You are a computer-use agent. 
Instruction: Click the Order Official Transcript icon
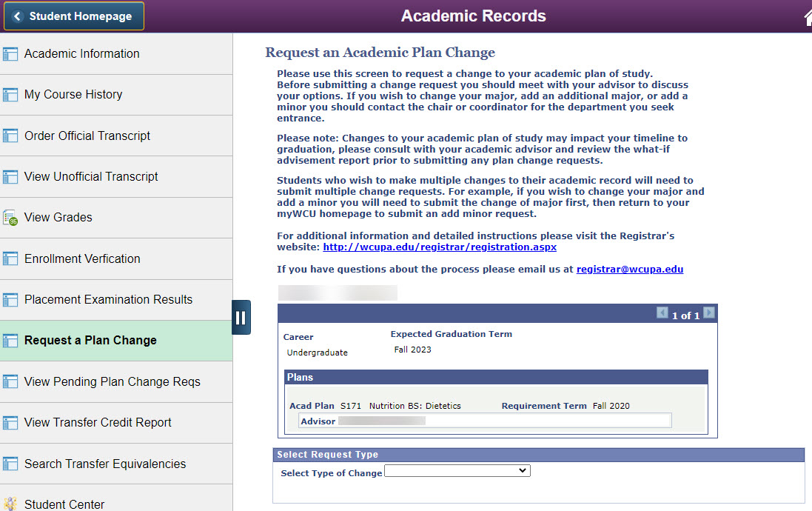coord(10,136)
